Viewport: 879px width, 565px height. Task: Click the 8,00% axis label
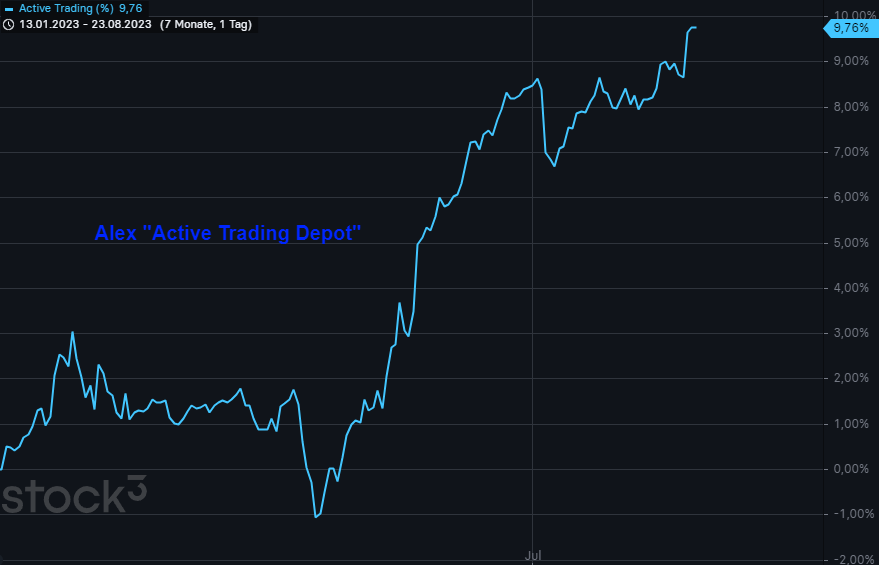click(x=852, y=106)
